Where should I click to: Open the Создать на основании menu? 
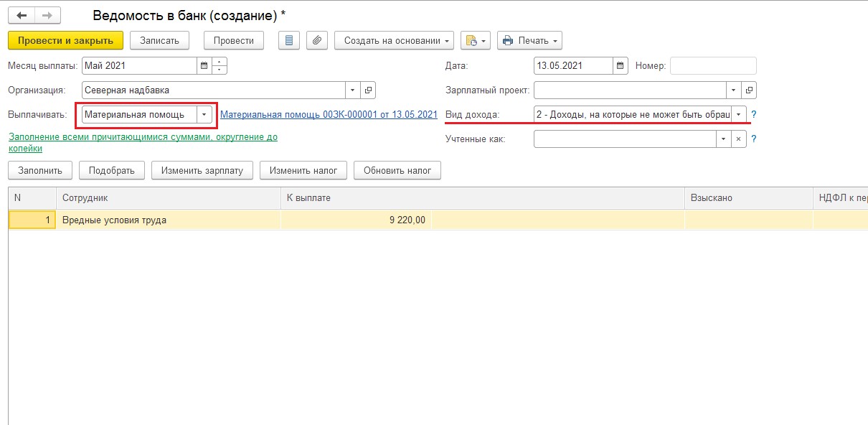point(394,41)
